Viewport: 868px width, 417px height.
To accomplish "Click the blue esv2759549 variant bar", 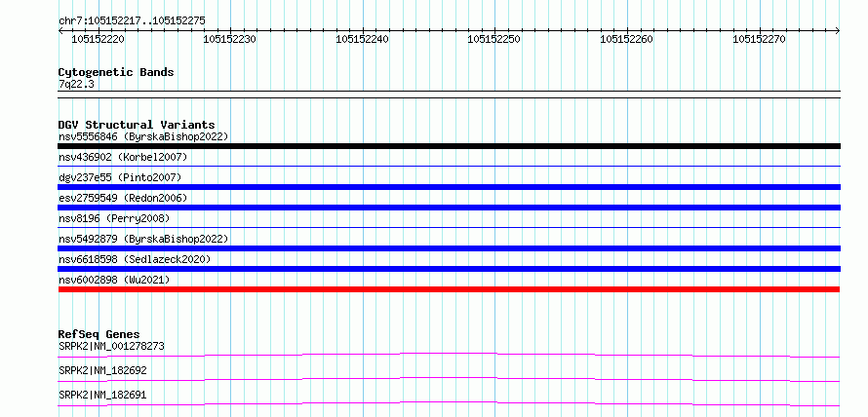I will coord(449,208).
